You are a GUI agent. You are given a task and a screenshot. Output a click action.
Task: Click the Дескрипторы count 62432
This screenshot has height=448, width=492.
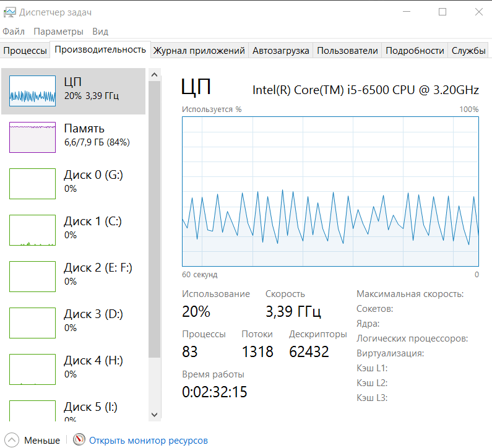pyautogui.click(x=309, y=351)
